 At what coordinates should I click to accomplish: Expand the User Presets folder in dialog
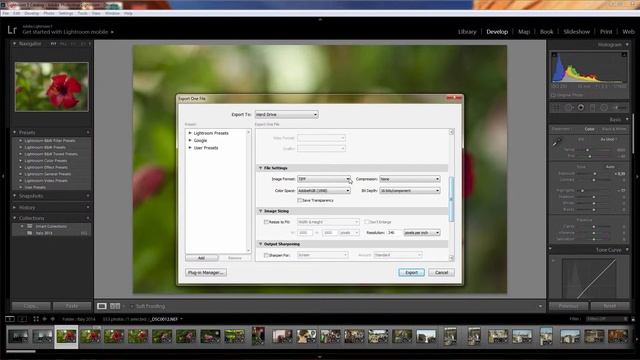190,148
